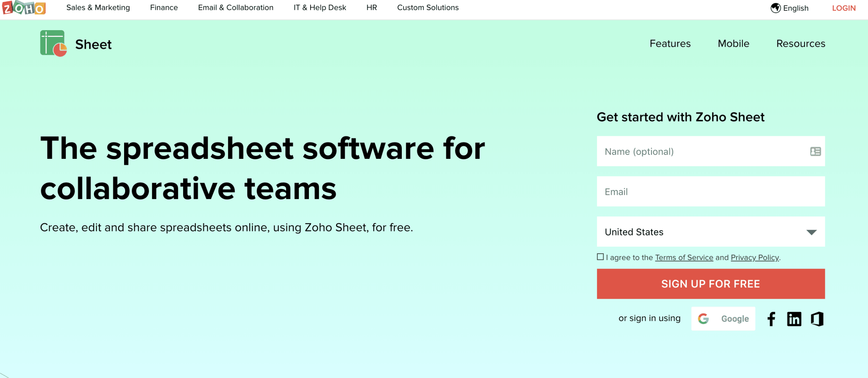
Task: Click 'or sign in using' text
Action: pyautogui.click(x=649, y=318)
